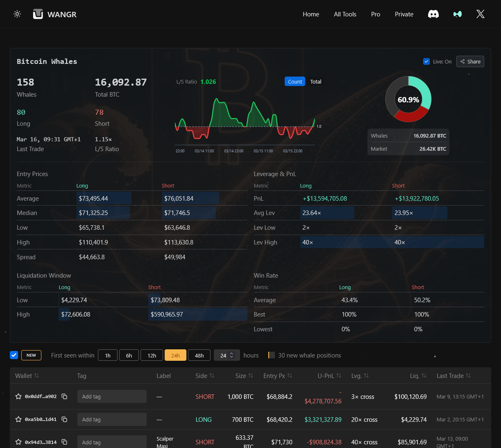Viewport: 501px width, 448px height.
Task: Favorite the 0x94d3…3814 wallet with star
Action: [x=18, y=442]
